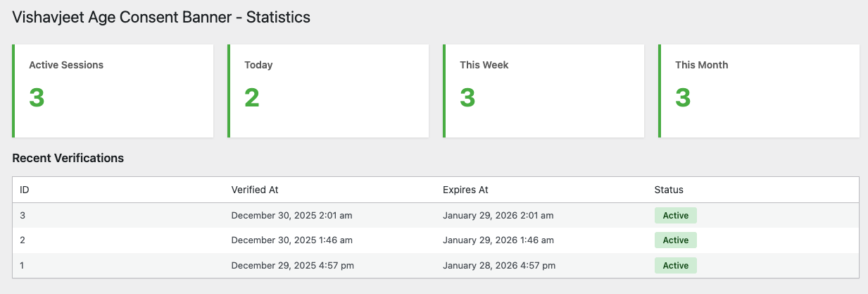This screenshot has width=868, height=294.
Task: Click the January 29, 2026 1:46 am expiry
Action: point(498,240)
